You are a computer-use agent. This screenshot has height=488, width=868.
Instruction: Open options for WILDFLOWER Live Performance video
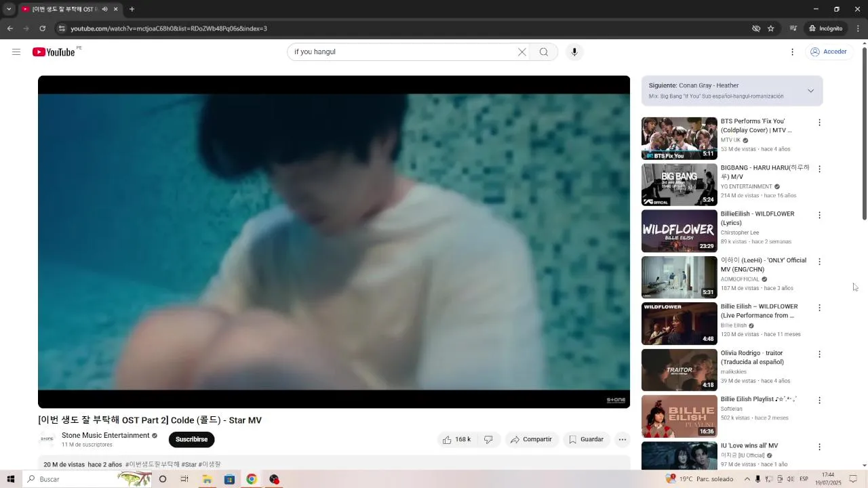point(819,308)
